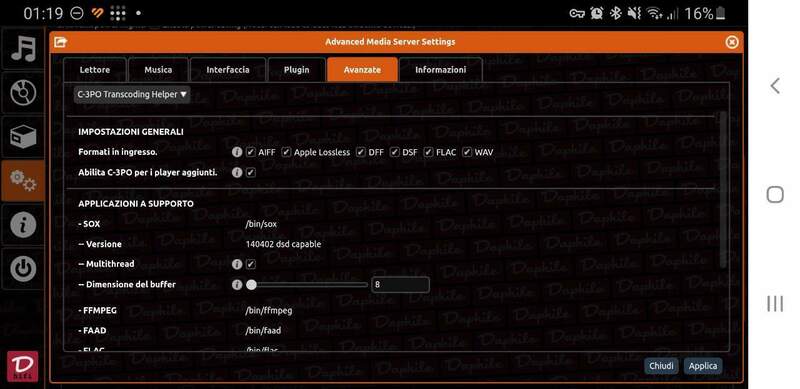Click the /bin/sox path text

click(x=261, y=224)
